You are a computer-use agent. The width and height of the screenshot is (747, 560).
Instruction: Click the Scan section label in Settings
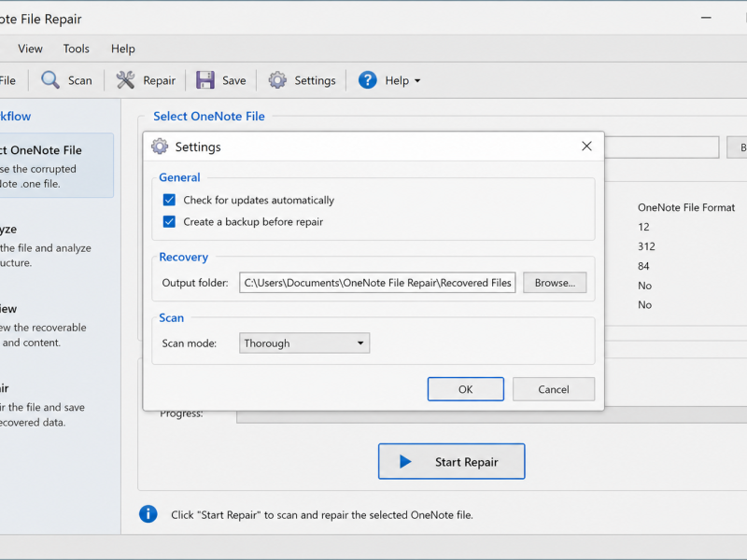pos(172,317)
